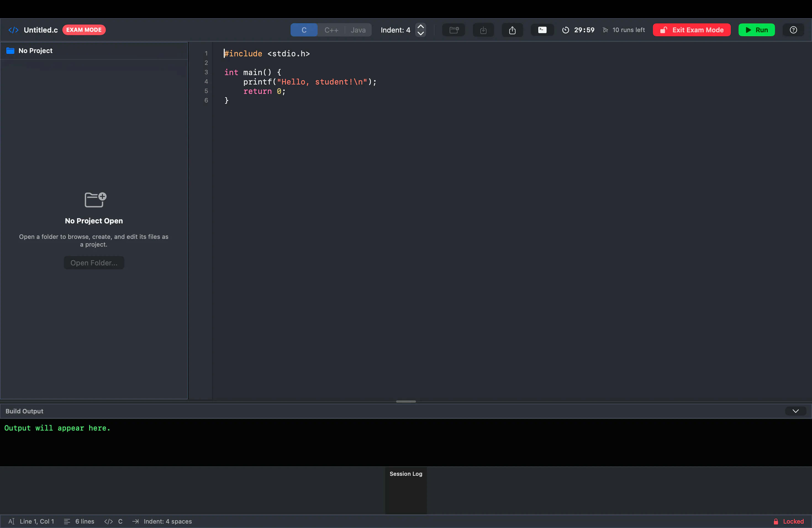Image resolution: width=812 pixels, height=528 pixels.
Task: Open the help question mark icon
Action: point(793,30)
